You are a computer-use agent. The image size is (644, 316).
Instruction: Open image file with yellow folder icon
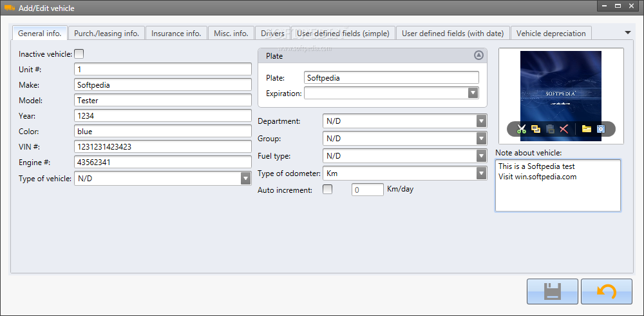coord(587,129)
